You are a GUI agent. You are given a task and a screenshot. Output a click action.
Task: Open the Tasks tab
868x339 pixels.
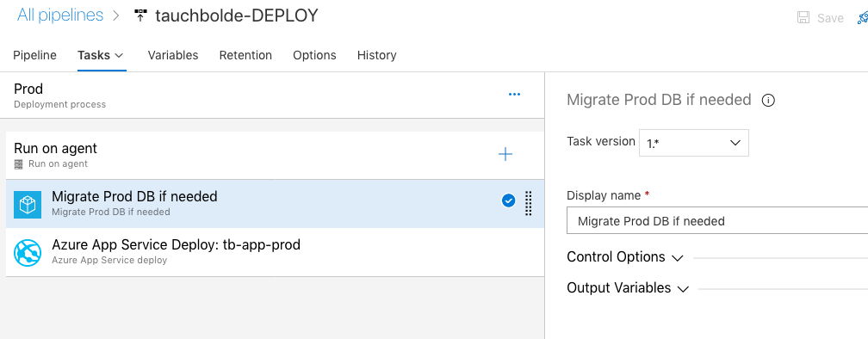pos(94,55)
